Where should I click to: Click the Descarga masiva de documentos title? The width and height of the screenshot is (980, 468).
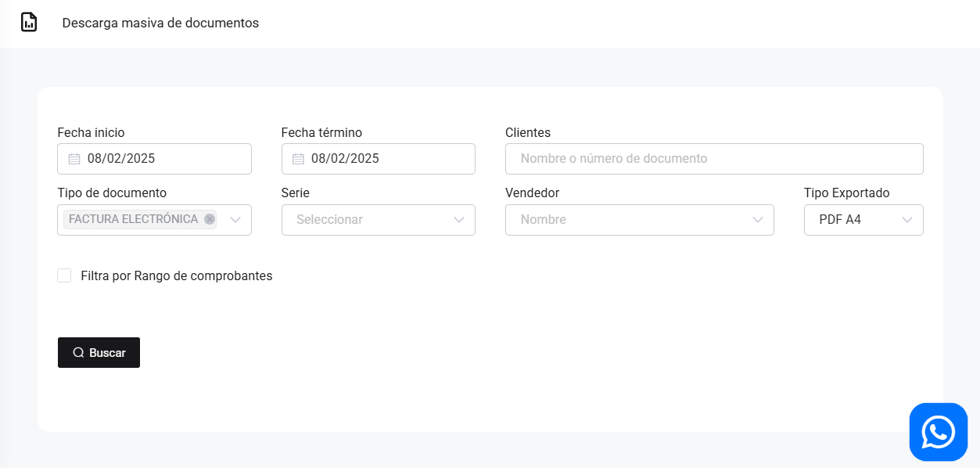pos(160,23)
